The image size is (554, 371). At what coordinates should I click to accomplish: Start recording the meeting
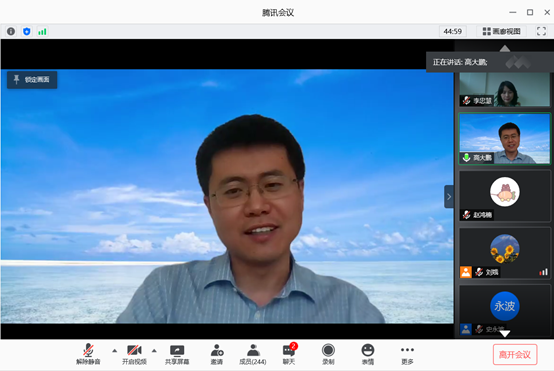(x=328, y=354)
